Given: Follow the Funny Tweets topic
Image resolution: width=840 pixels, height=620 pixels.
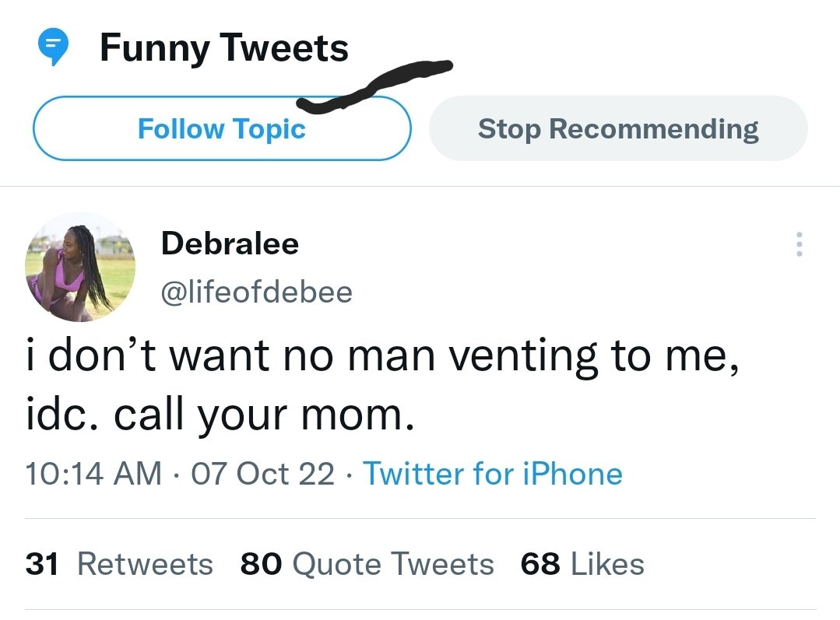Looking at the screenshot, I should pos(222,128).
